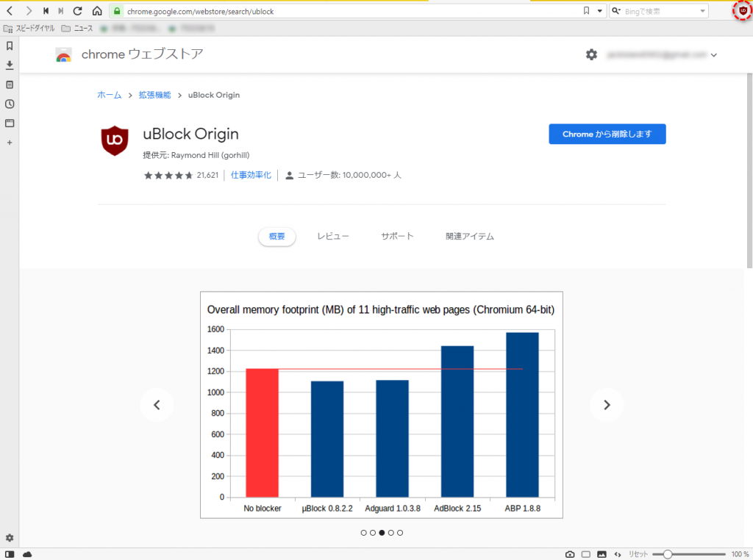Viewport: 753px width, 560px height.
Task: Adjust the page zoom slider
Action: point(667,553)
